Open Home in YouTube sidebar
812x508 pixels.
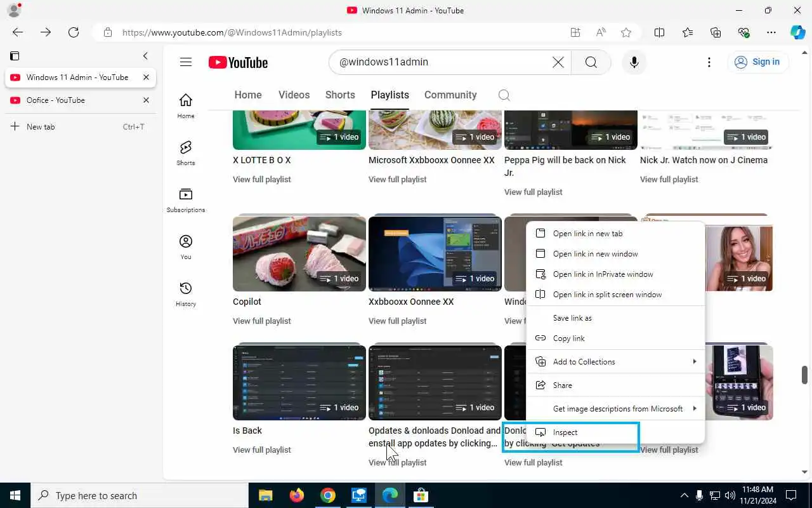(186, 106)
